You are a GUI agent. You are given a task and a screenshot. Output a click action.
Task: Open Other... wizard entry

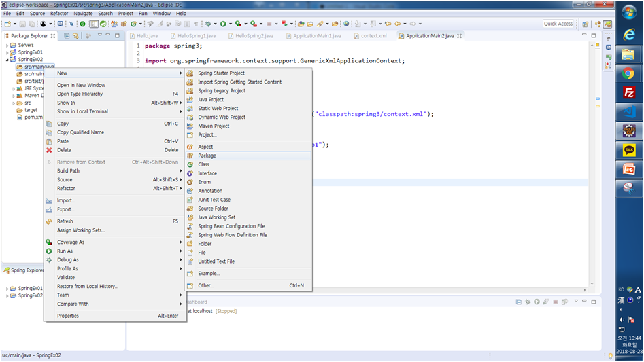point(248,285)
